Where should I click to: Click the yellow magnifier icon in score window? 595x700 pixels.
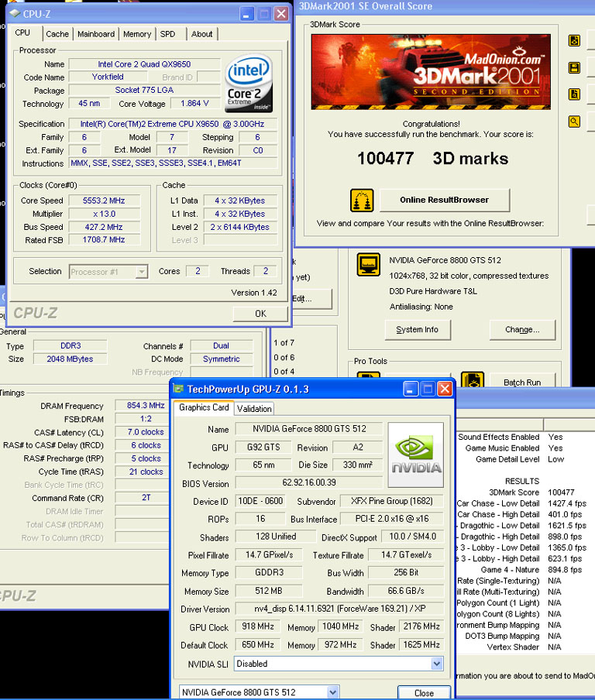574,121
